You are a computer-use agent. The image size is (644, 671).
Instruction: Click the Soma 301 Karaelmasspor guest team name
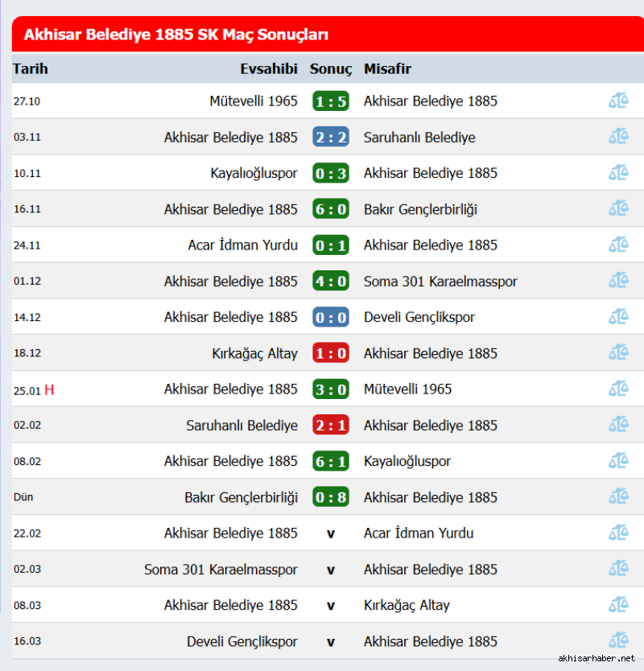coord(440,281)
